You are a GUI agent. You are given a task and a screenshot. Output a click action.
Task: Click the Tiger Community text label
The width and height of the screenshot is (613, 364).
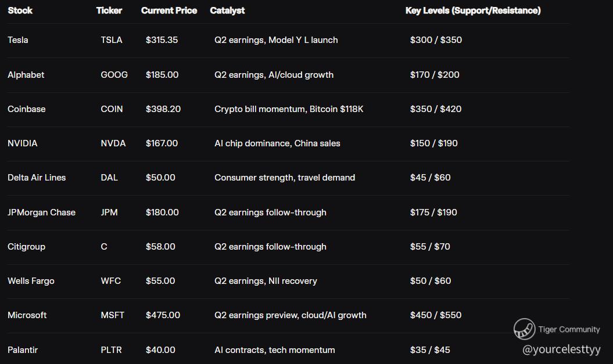(569, 329)
